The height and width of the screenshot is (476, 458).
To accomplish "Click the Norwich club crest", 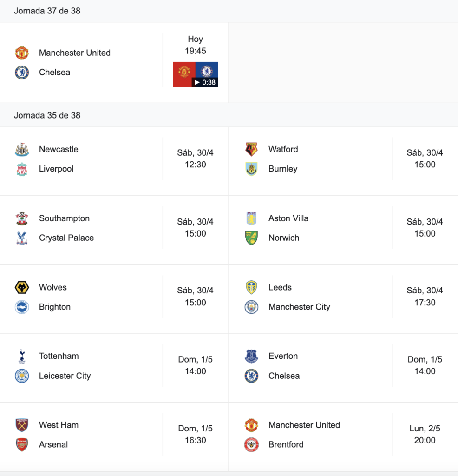I will (x=251, y=238).
